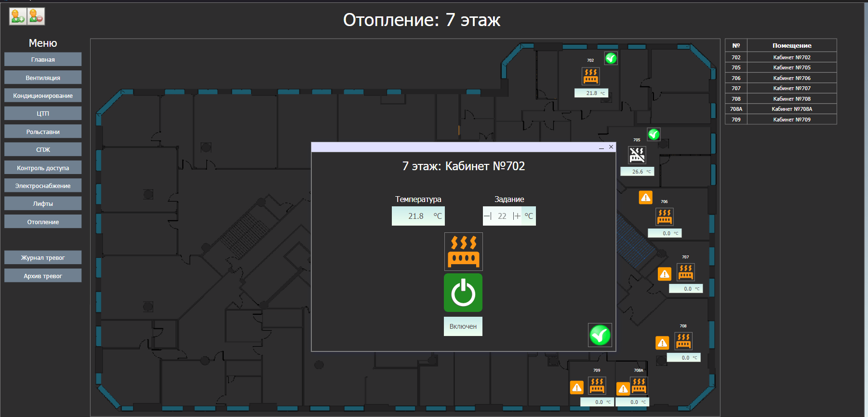Viewport: 868px width, 417px height.
Task: Click the crossed-out heater icon for room 705
Action: click(x=637, y=155)
